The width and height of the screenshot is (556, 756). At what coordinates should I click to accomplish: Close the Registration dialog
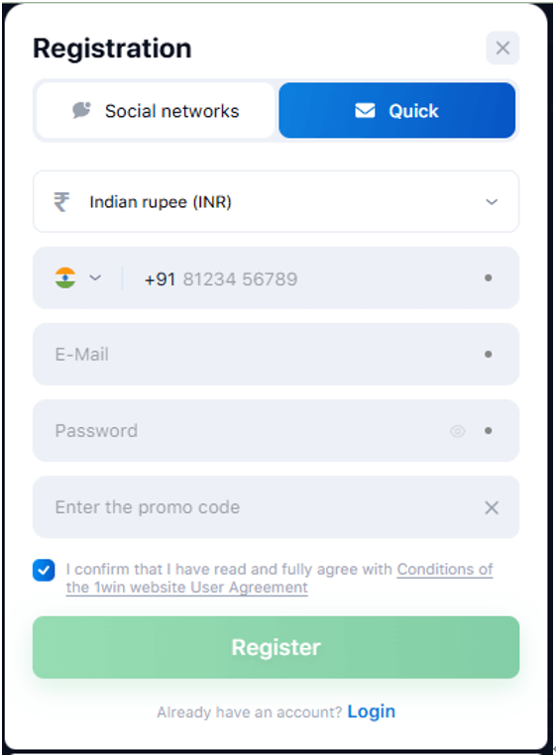pyautogui.click(x=502, y=48)
